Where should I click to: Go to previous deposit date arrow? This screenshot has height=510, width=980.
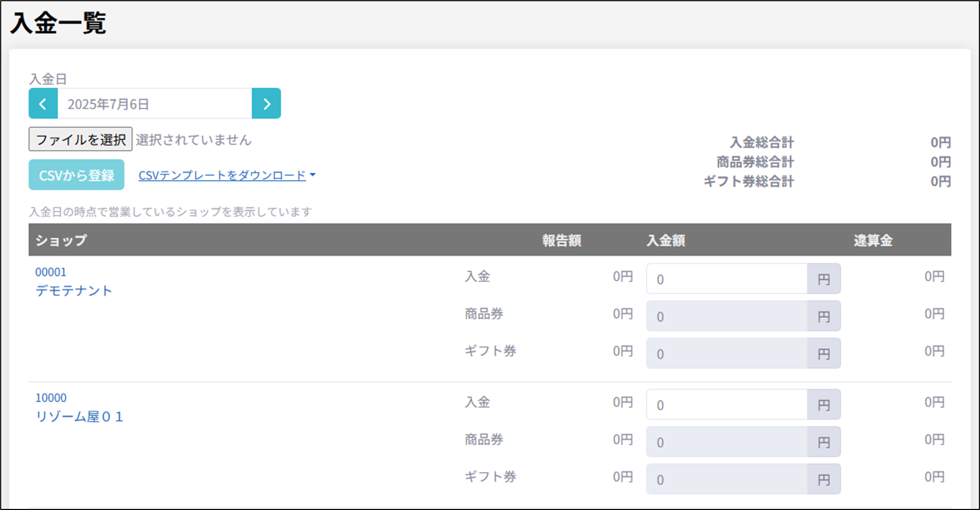tap(43, 104)
